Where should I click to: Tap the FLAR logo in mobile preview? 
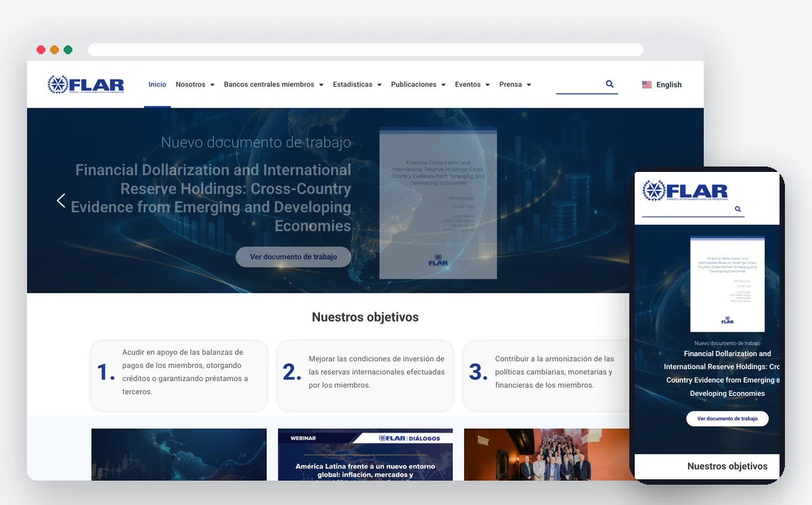click(x=685, y=191)
